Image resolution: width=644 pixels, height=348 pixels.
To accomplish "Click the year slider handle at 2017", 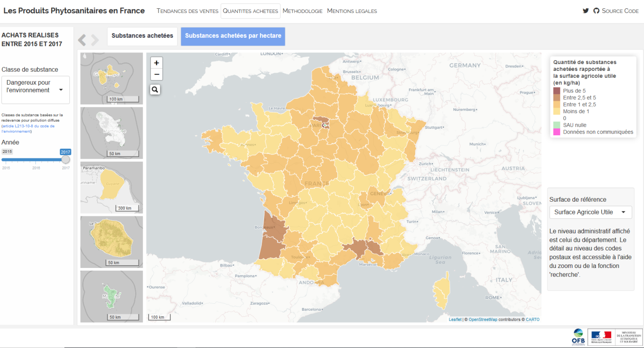I will [x=66, y=160].
